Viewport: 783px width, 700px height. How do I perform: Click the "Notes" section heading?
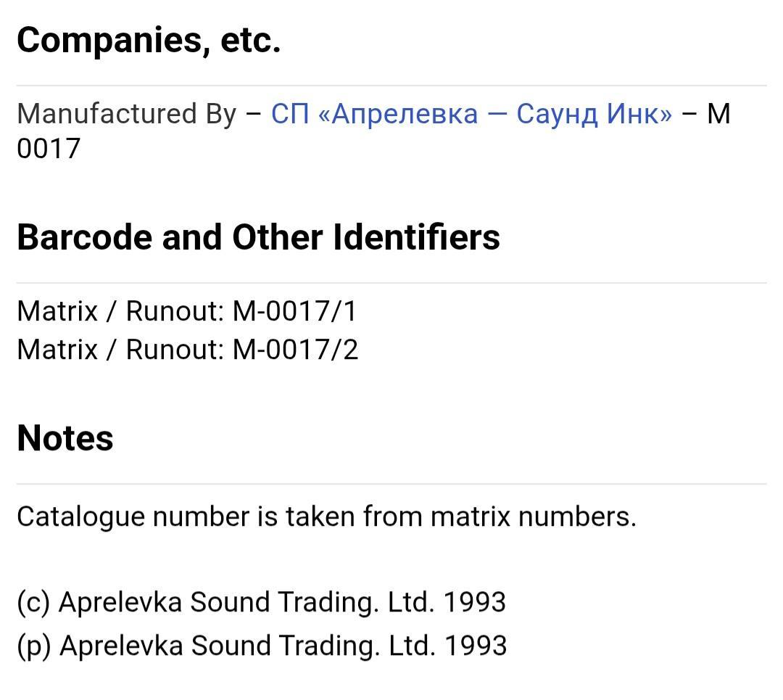65,438
